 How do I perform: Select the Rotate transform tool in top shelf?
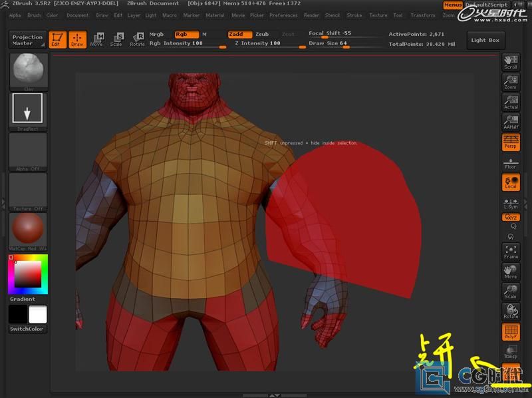[138, 39]
